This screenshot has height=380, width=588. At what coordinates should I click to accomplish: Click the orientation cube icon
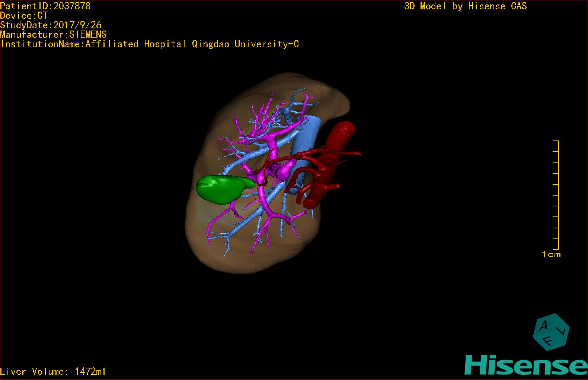[x=551, y=332]
